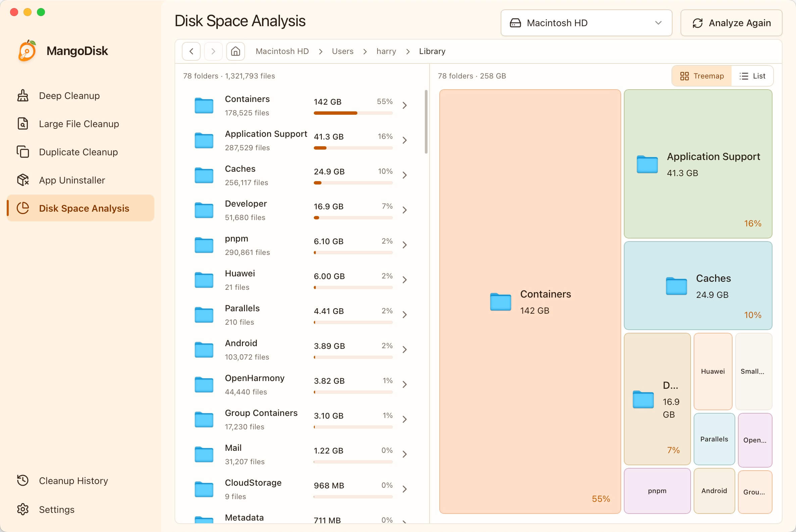Click the Containers folder icon in list

(204, 106)
